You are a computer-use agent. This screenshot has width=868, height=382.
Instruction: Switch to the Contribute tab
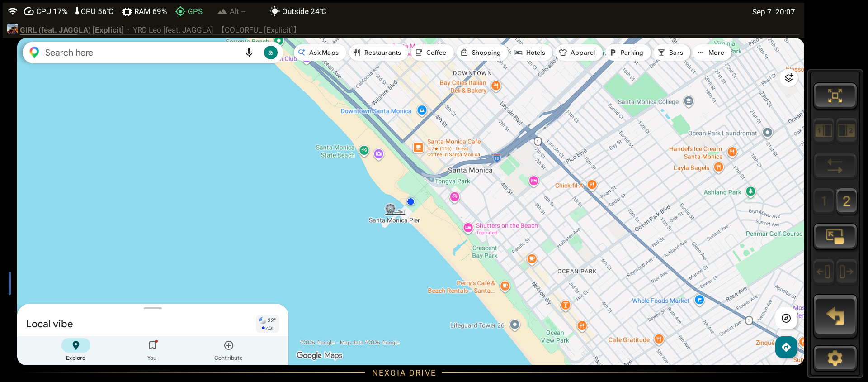click(228, 350)
